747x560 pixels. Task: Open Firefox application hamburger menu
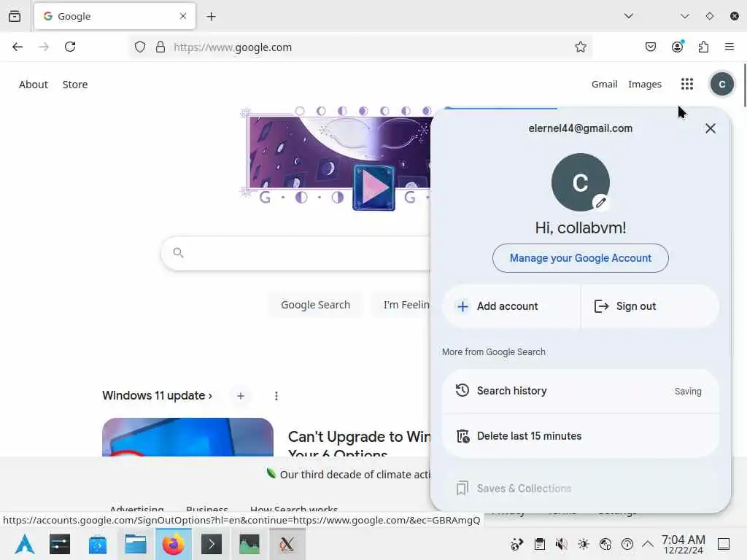[x=729, y=47]
